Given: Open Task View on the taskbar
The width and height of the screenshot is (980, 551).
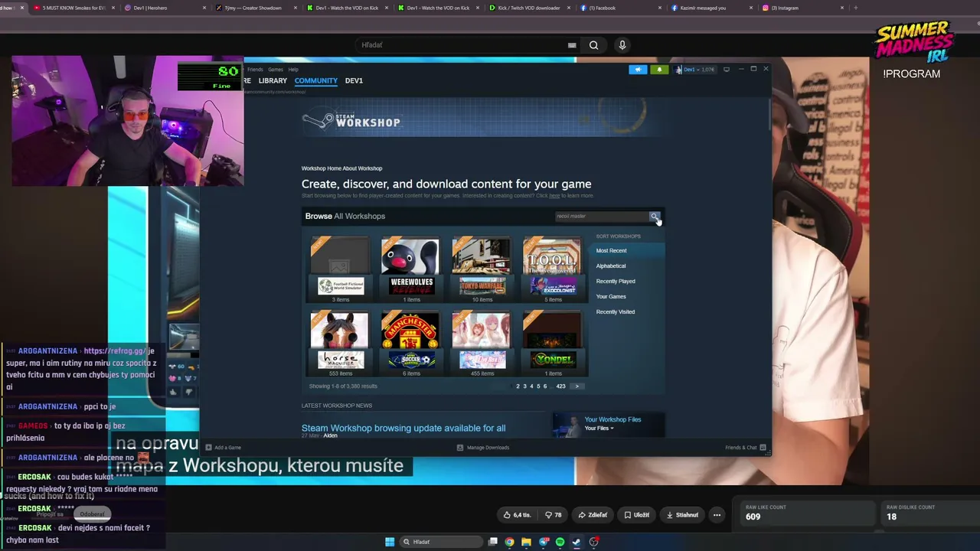Looking at the screenshot, I should (493, 542).
